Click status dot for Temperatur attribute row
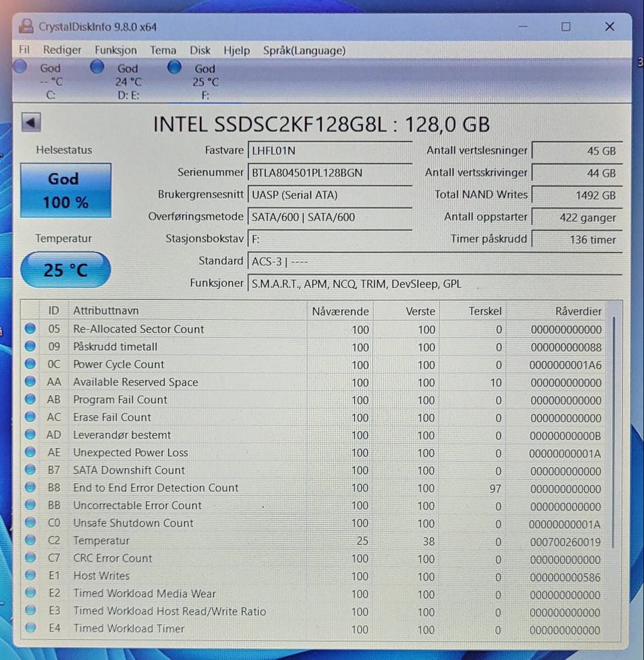Viewport: 644px width, 660px height. (x=30, y=540)
